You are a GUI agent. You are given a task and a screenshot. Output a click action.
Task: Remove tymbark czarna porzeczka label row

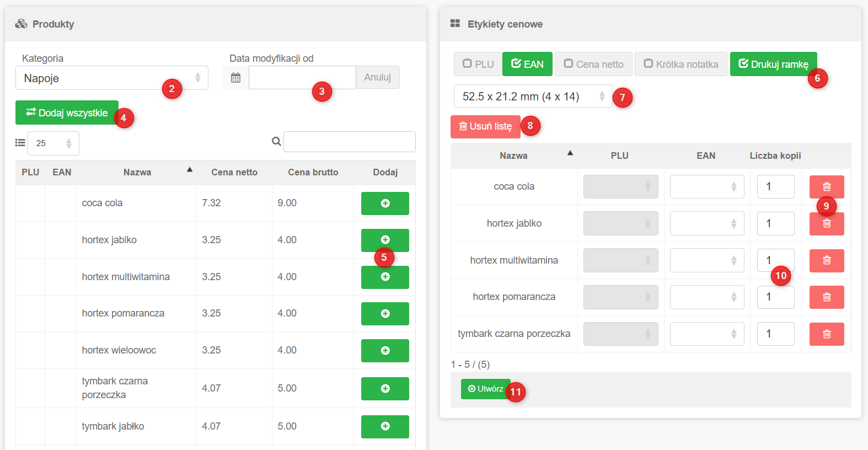tap(826, 334)
